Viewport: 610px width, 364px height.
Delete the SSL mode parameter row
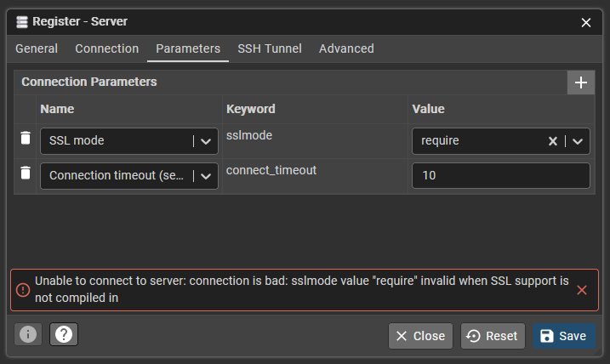(26, 139)
